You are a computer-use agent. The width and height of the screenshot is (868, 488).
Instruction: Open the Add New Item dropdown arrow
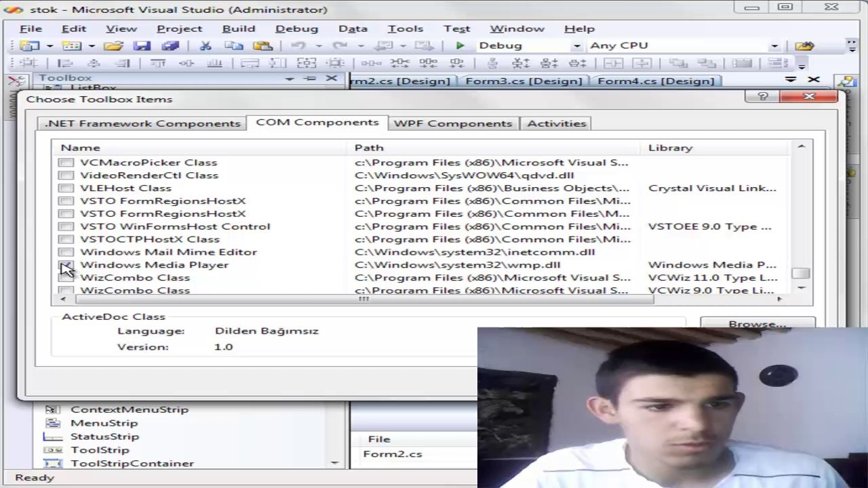[92, 45]
